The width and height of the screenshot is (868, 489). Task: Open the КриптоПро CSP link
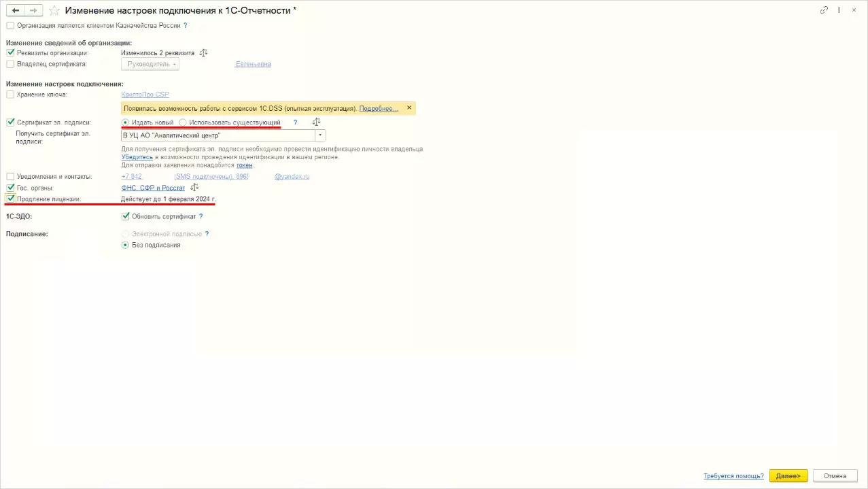[145, 95]
